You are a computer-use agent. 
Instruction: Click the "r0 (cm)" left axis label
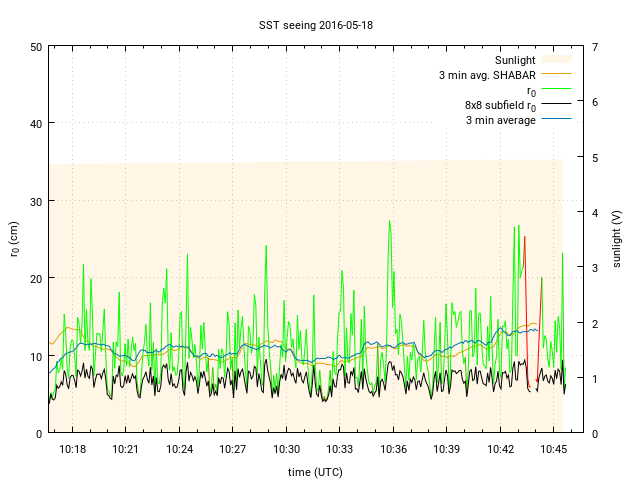pos(15,238)
